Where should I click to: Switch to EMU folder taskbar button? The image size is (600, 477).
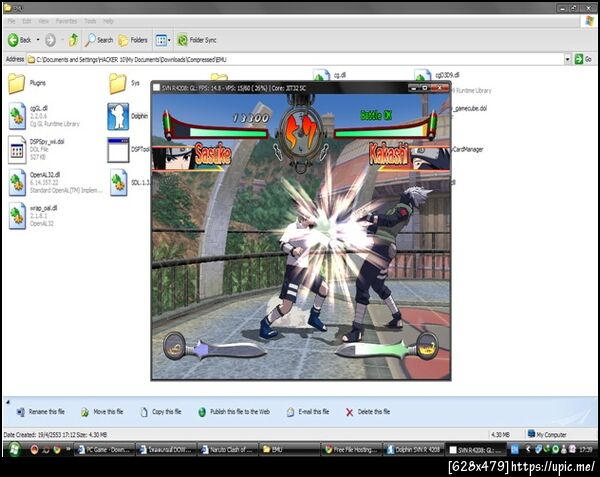coord(289,449)
